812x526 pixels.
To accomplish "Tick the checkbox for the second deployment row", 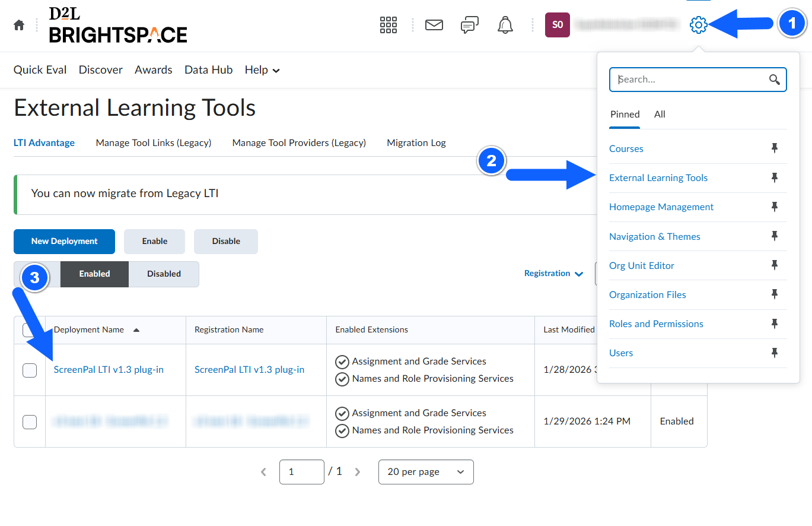I will [30, 422].
